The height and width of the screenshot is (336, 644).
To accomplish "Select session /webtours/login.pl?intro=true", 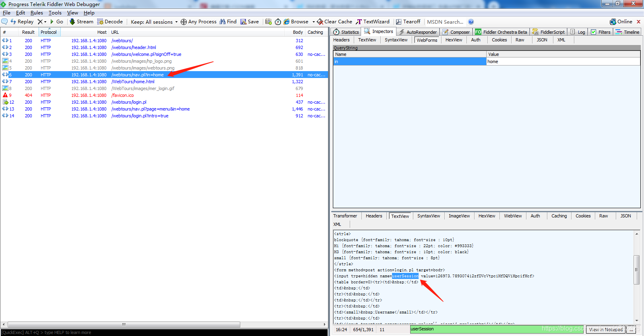I will coord(164,116).
